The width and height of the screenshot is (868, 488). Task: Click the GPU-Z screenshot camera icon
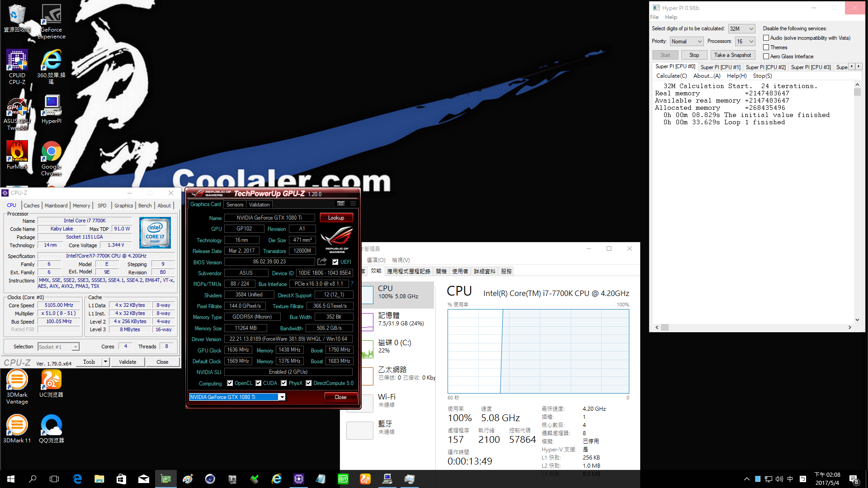341,203
